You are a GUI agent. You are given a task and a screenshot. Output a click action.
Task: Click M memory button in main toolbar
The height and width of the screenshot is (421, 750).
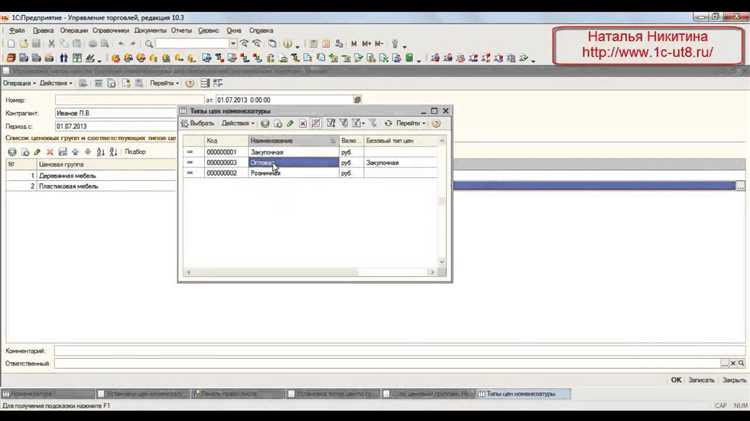[x=354, y=44]
